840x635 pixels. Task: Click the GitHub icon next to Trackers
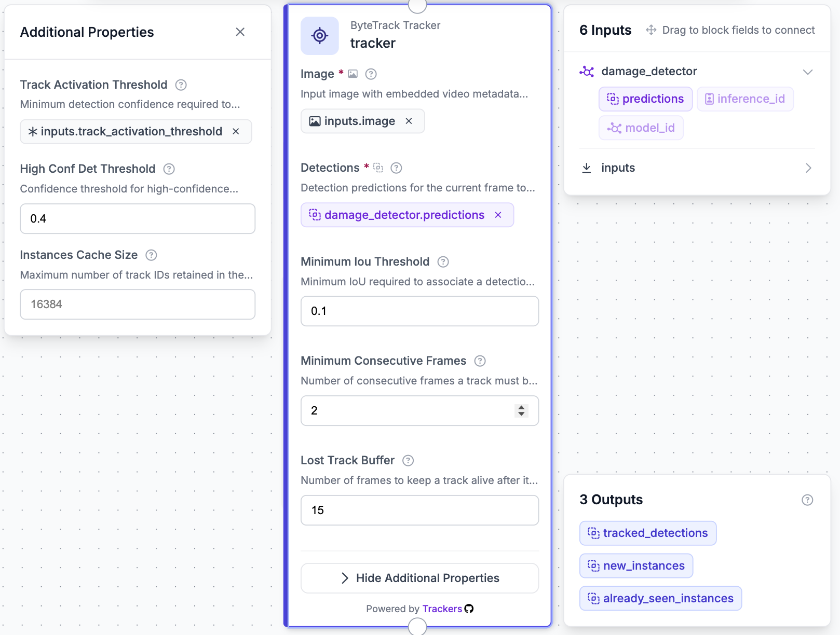469,609
